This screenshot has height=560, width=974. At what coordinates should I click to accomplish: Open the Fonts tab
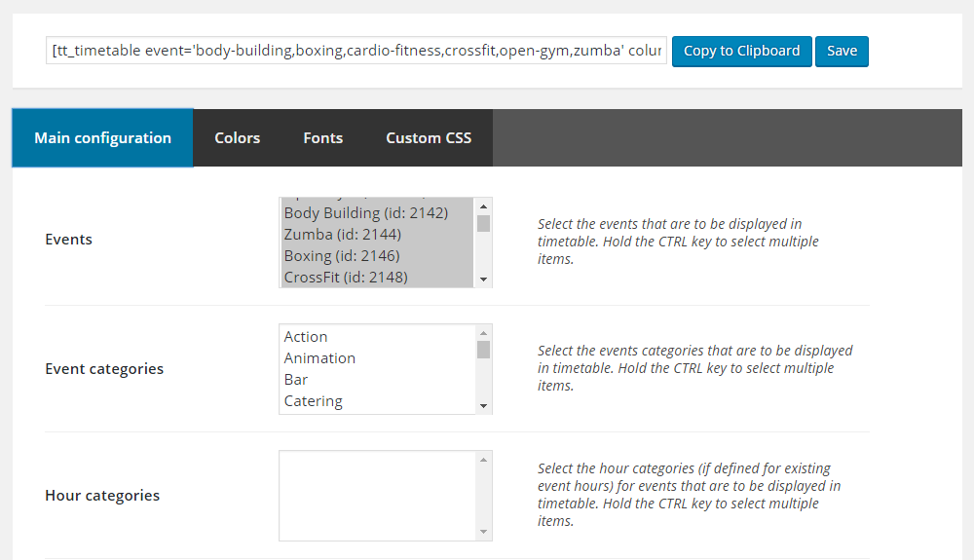[322, 138]
